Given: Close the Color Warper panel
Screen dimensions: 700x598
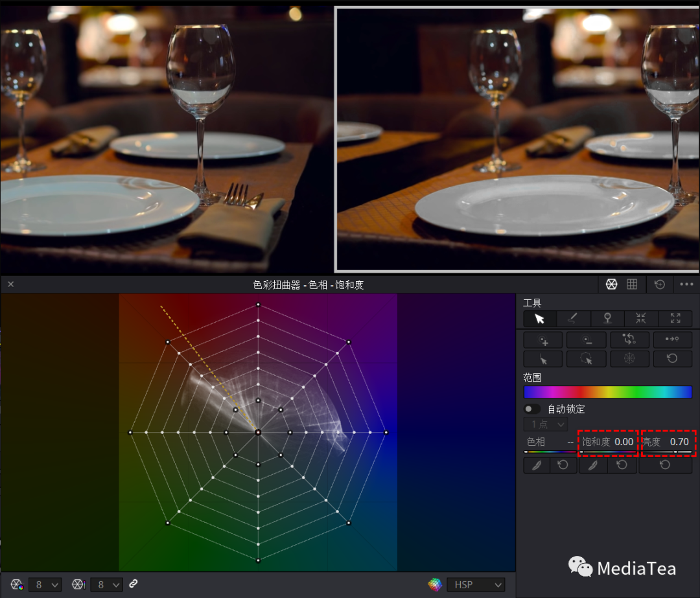Looking at the screenshot, I should click(x=11, y=284).
